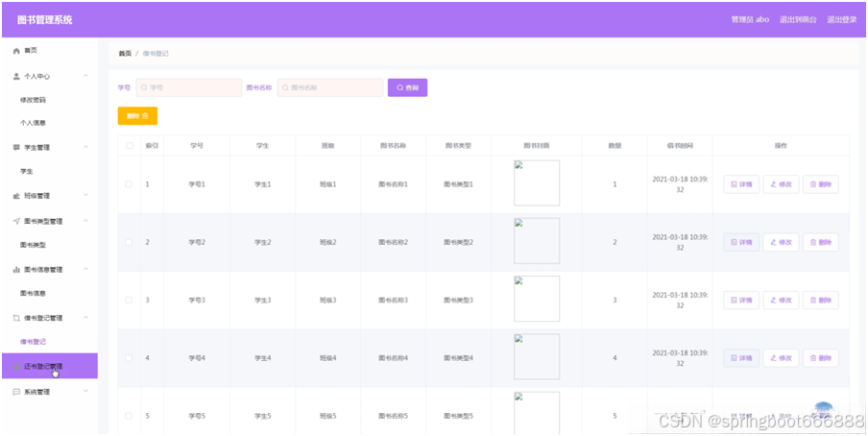Check the checkbox for row 学号2

click(x=129, y=242)
